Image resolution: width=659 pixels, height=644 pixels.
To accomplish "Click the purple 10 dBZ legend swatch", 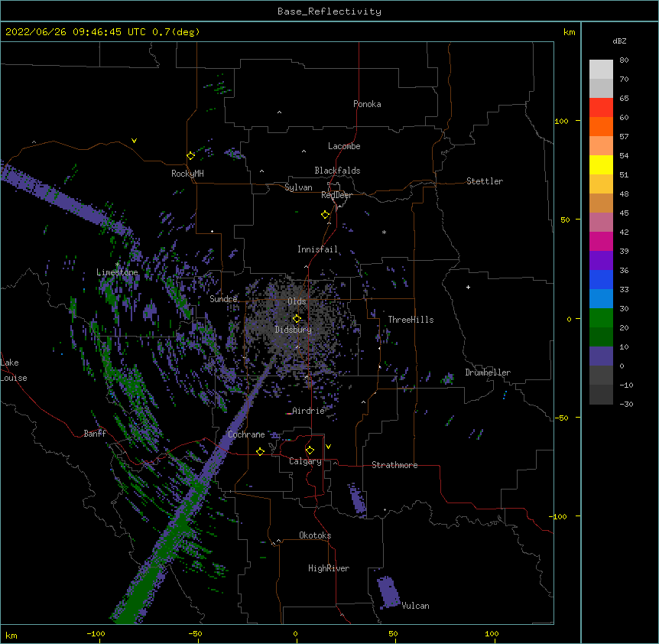I will (x=601, y=356).
